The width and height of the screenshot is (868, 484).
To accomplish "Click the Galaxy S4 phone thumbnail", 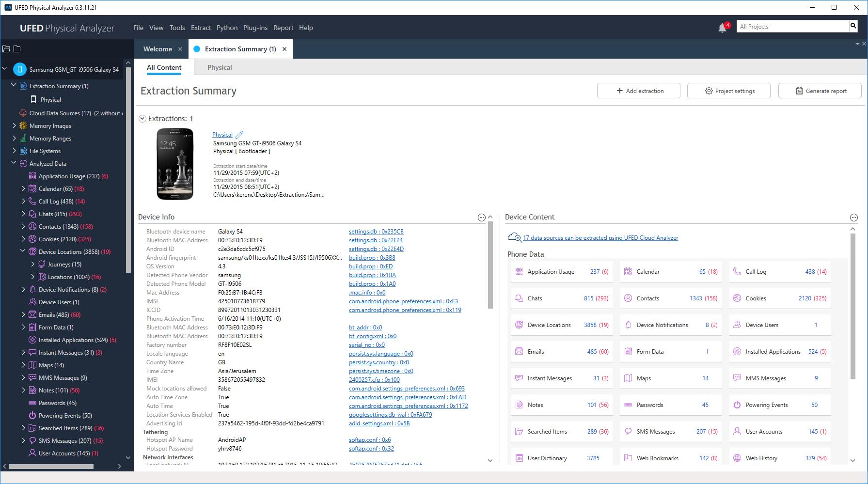I will click(175, 164).
